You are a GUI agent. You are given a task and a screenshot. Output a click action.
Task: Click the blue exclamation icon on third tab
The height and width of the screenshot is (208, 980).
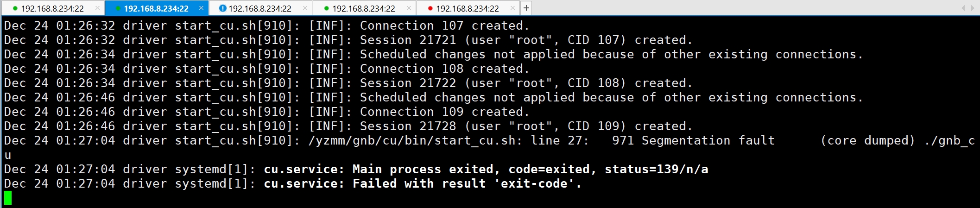222,8
